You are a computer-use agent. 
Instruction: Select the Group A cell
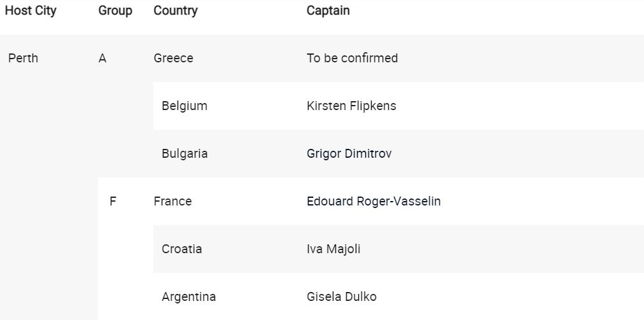click(x=102, y=59)
